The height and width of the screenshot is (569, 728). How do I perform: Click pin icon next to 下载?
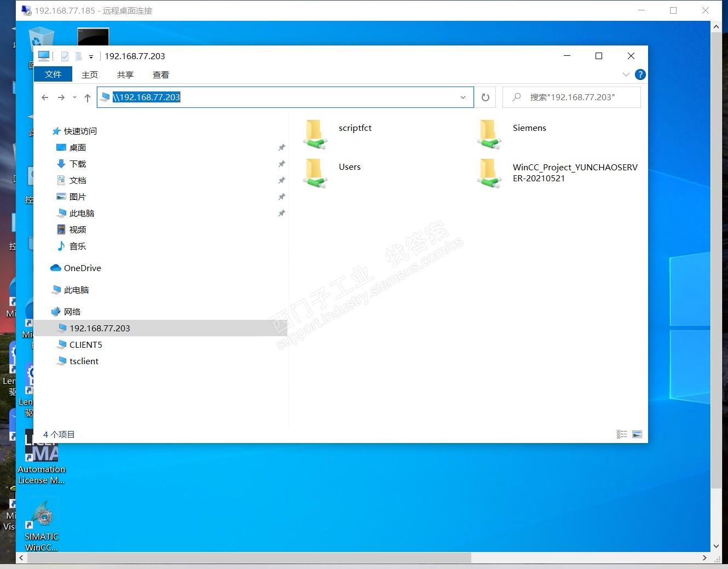pyautogui.click(x=281, y=164)
